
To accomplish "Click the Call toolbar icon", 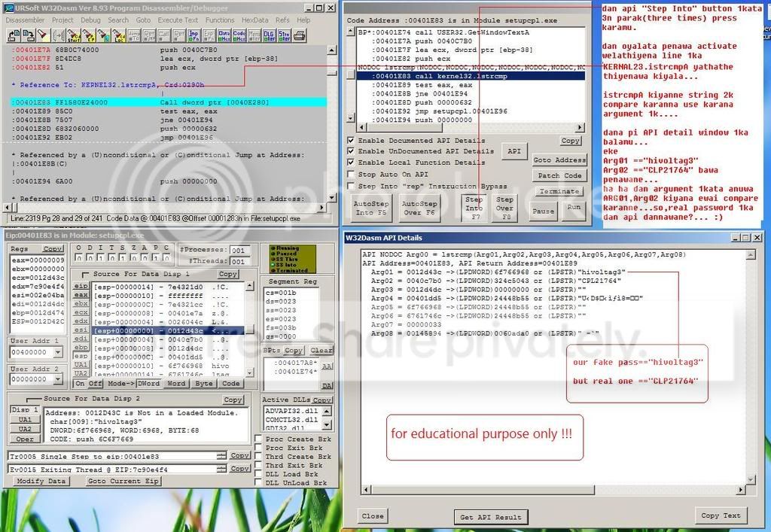I will [x=163, y=35].
